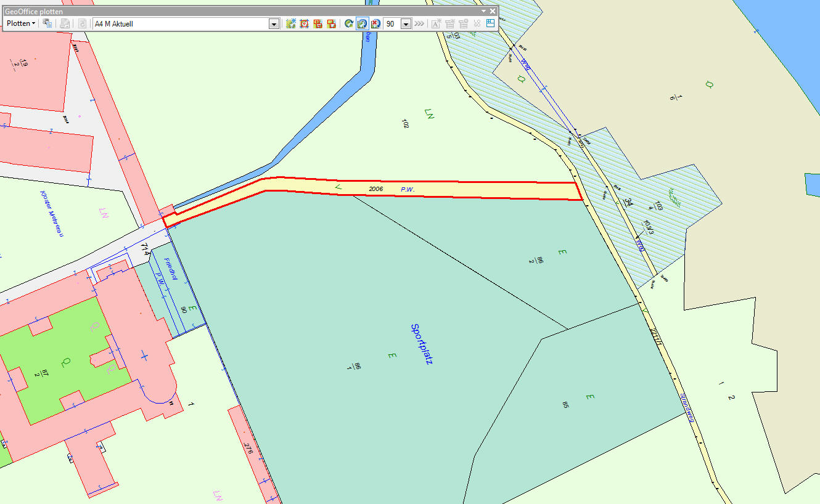This screenshot has height=504, width=820.
Task: Open the Plotten dropdown menu
Action: (x=20, y=23)
